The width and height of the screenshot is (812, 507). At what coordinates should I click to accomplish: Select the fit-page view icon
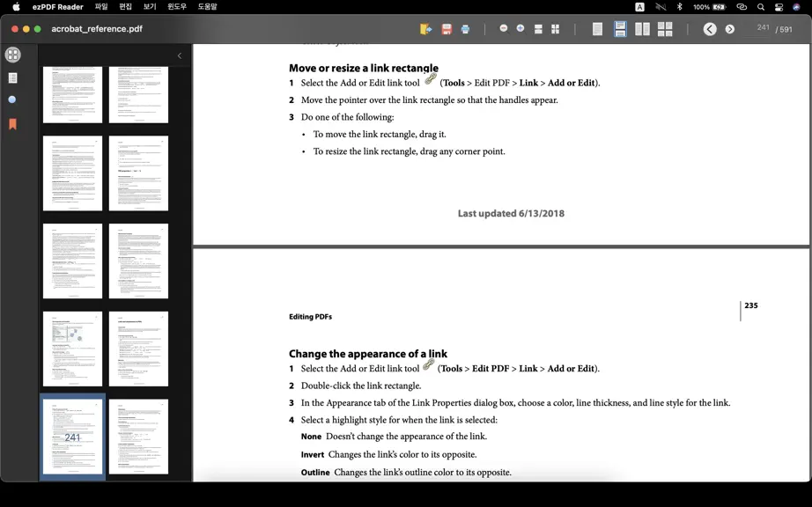tap(555, 29)
